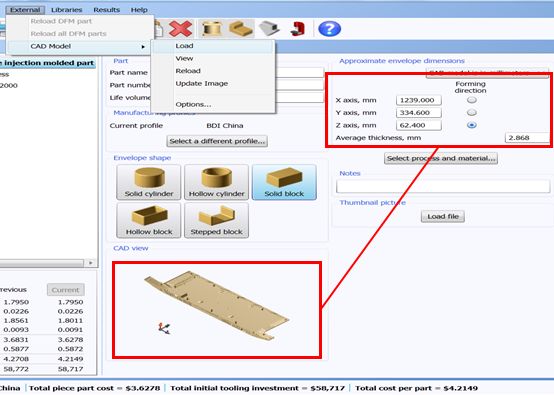Open help with the blue question mark
The width and height of the screenshot is (554, 395).
point(329,29)
